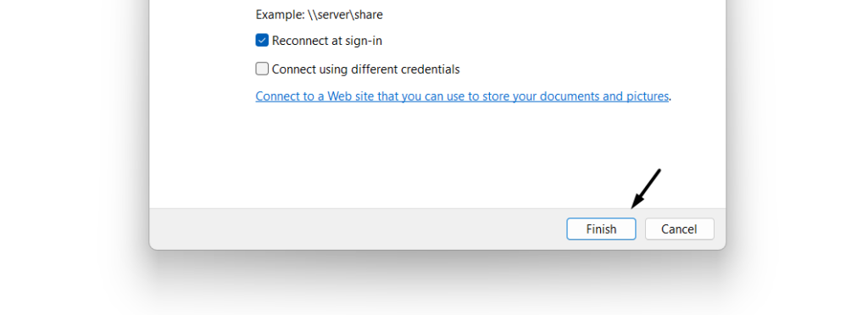Screen dimensions: 868x315
Task: Dismiss the wizard with Cancel
Action: click(x=679, y=229)
